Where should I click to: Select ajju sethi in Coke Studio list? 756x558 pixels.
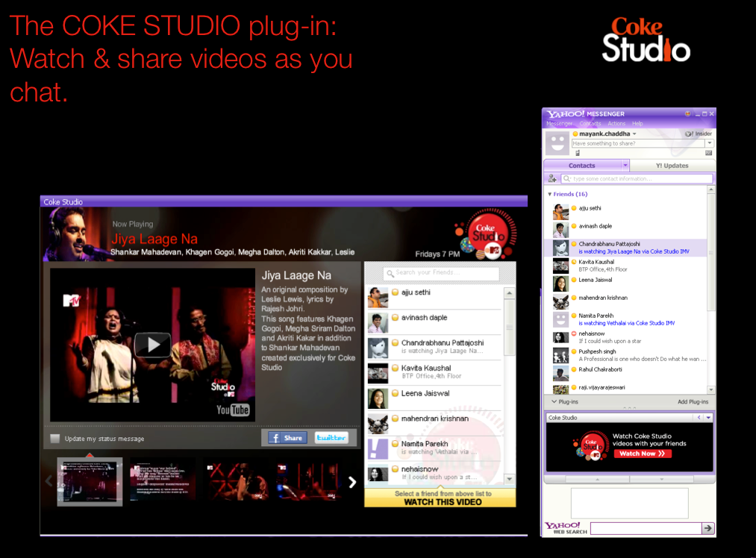point(434,297)
